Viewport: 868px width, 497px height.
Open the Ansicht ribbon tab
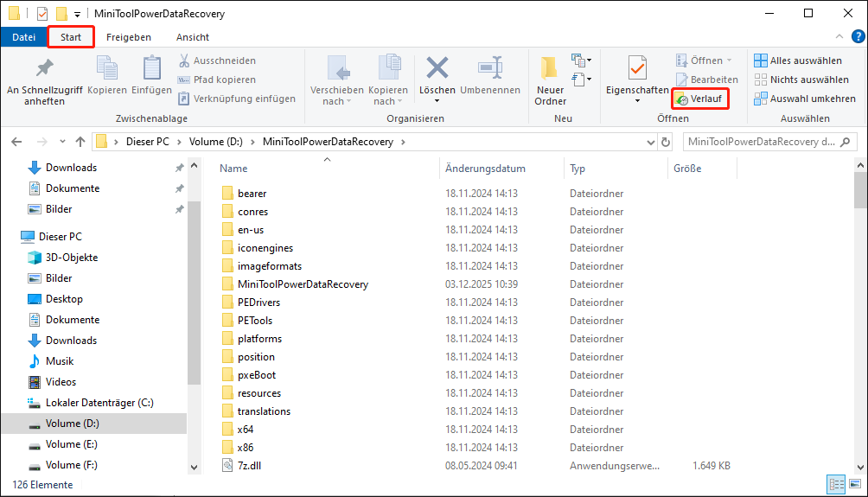pos(192,37)
